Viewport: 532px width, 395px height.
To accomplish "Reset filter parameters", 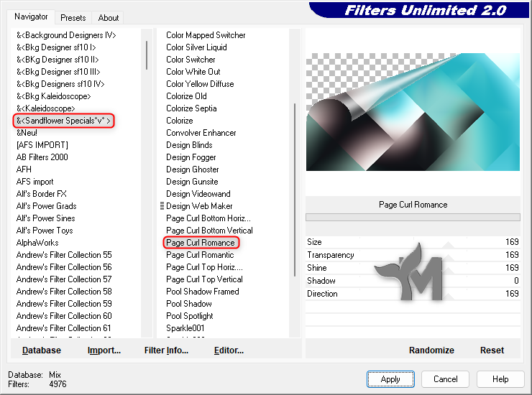I will (x=492, y=350).
